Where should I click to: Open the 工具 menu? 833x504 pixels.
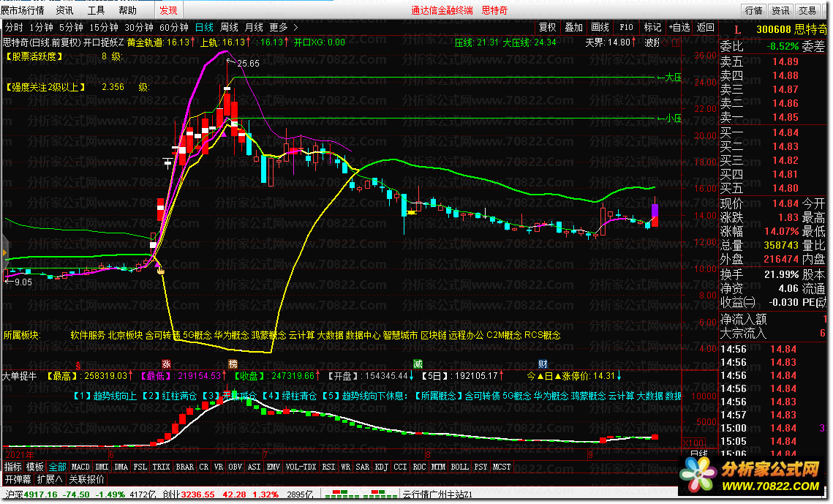point(96,10)
